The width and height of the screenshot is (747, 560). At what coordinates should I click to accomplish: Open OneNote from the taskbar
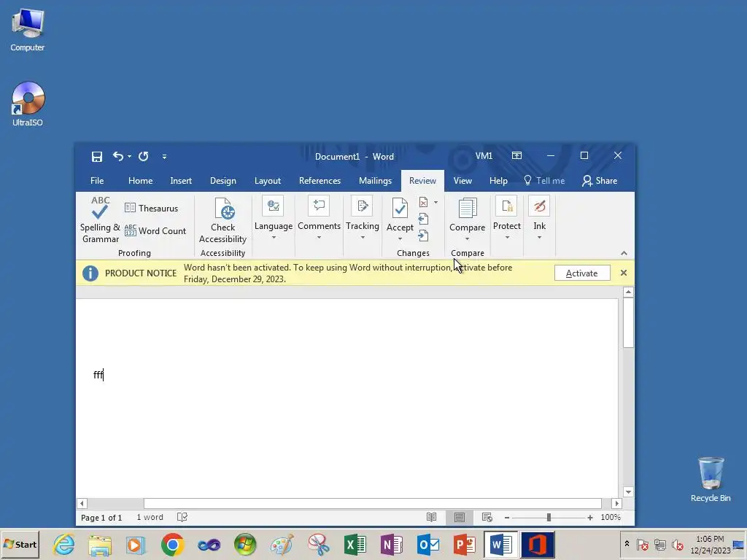[392, 544]
